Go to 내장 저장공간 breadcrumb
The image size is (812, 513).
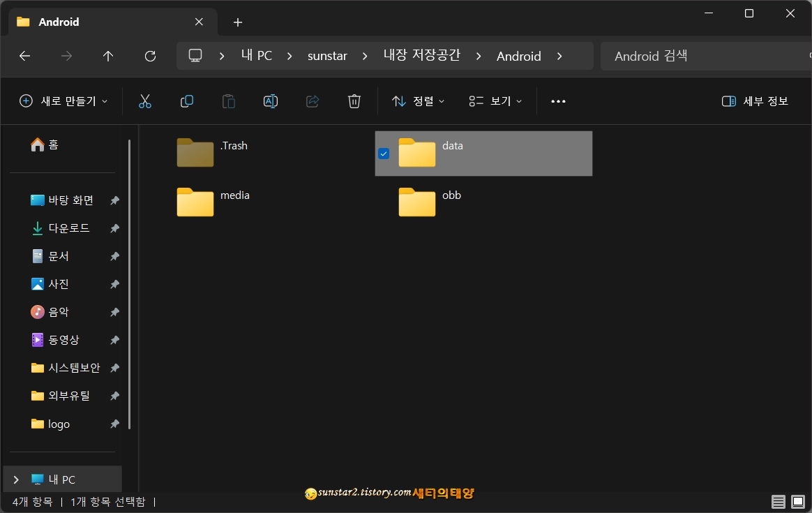pyautogui.click(x=421, y=55)
